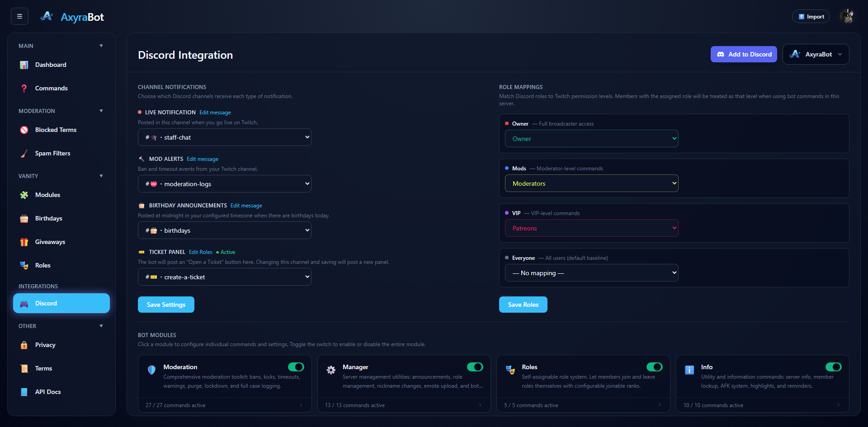Open the 5 / 5 commands active row
868x427 pixels.
[583, 405]
